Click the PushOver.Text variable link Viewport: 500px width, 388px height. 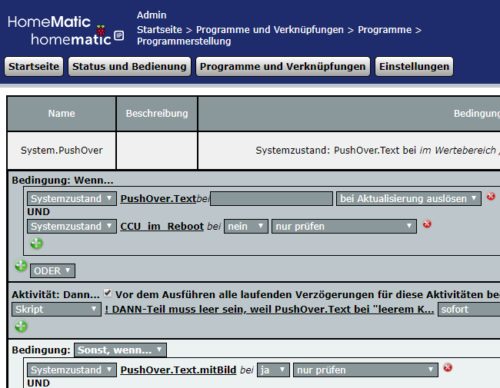(158, 199)
